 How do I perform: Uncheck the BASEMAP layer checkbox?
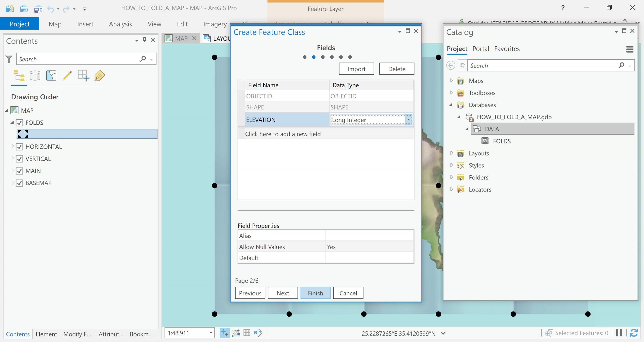20,183
